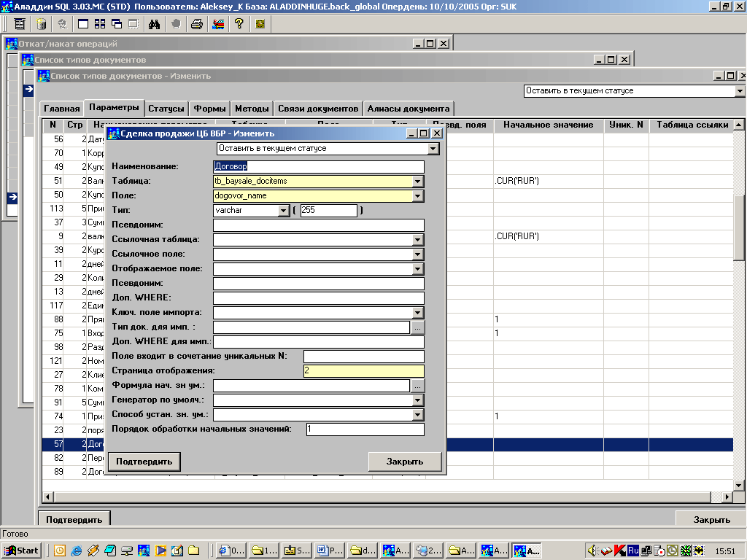Click the browse button next to Формула нач. зн ум.
The height and width of the screenshot is (560, 747).
[418, 386]
